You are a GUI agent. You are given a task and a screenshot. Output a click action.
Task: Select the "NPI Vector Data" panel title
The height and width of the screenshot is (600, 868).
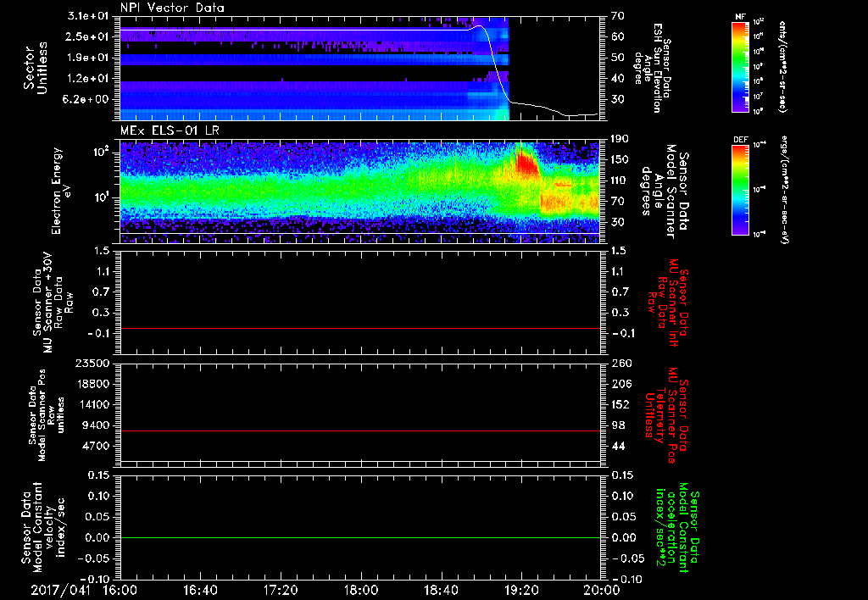172,8
